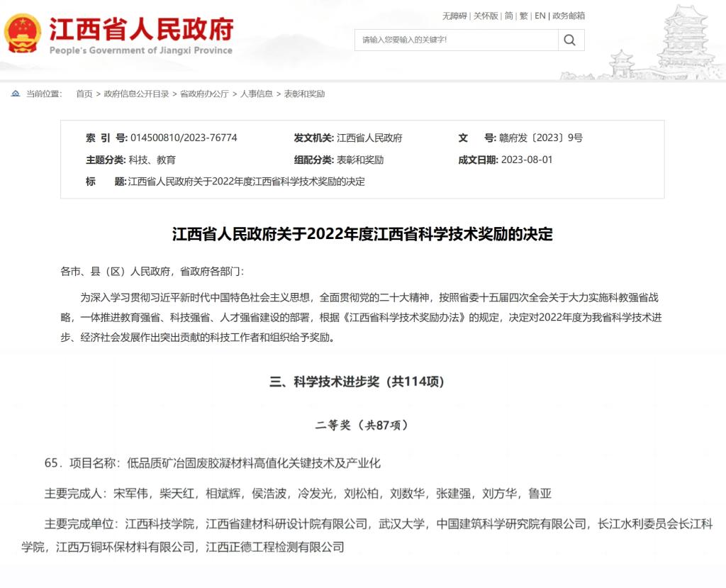Navigate to 省政府办公厅 breadcrumb
This screenshot has height=588, width=726.
(204, 94)
